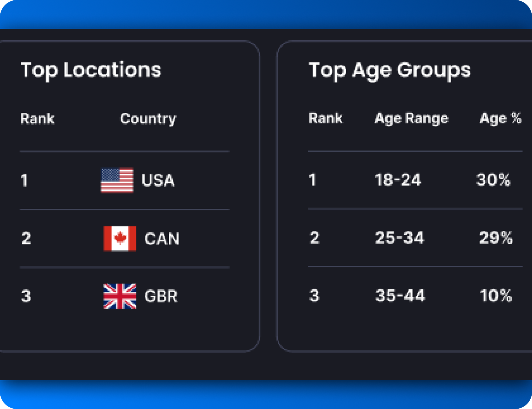Select the USA country label

point(158,180)
